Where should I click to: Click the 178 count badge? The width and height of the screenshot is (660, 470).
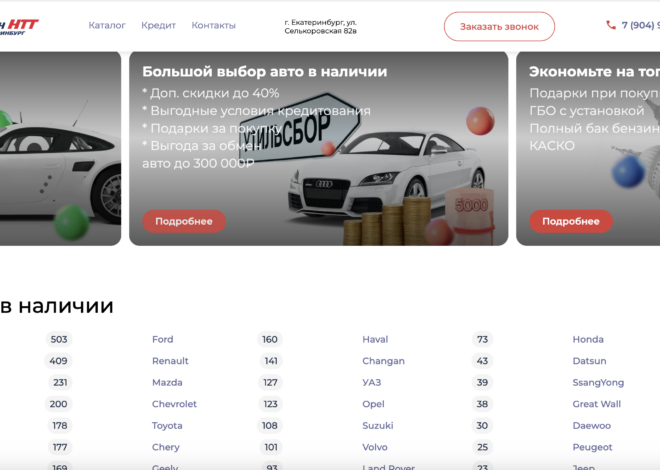60,426
